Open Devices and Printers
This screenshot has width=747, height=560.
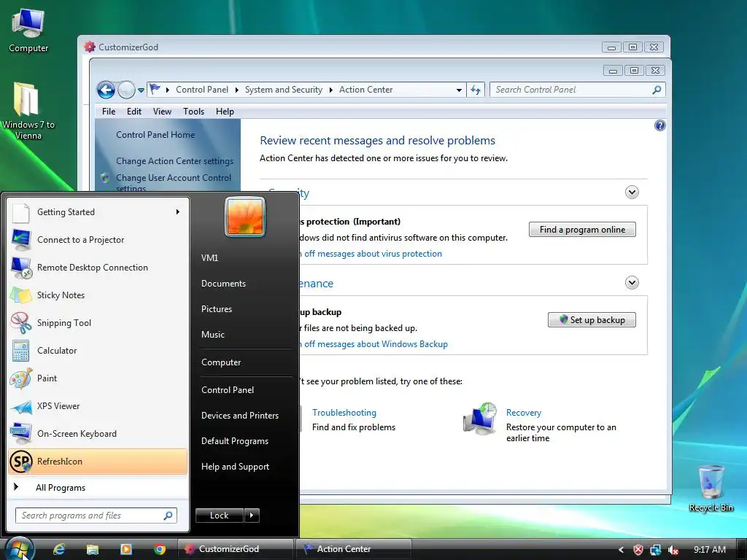(239, 415)
